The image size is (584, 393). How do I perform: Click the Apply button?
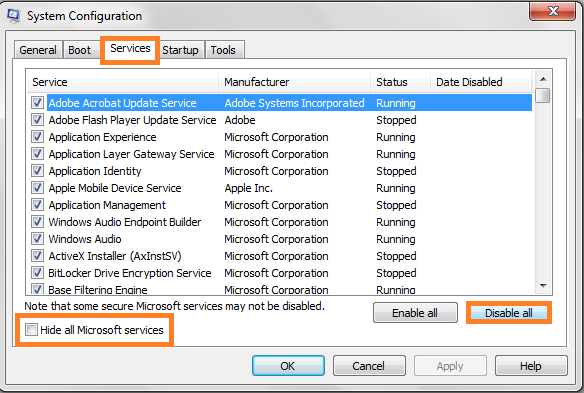point(450,366)
